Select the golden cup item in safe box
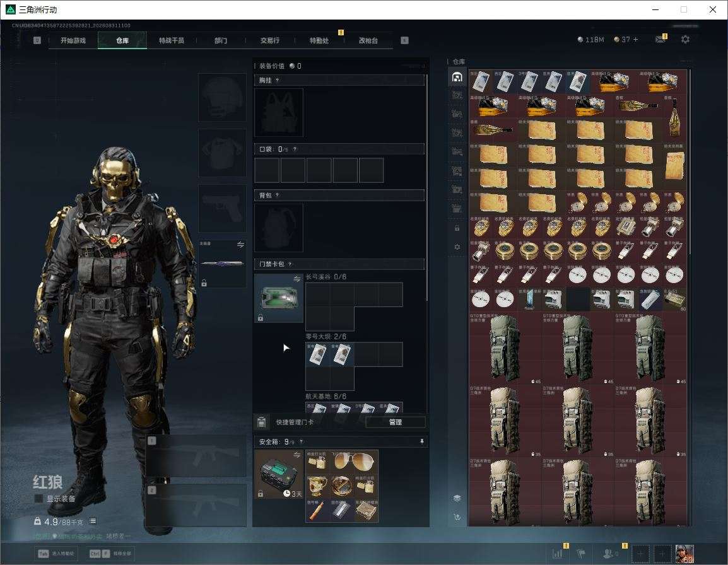Viewport: 728px width, 565px height. coord(317,486)
